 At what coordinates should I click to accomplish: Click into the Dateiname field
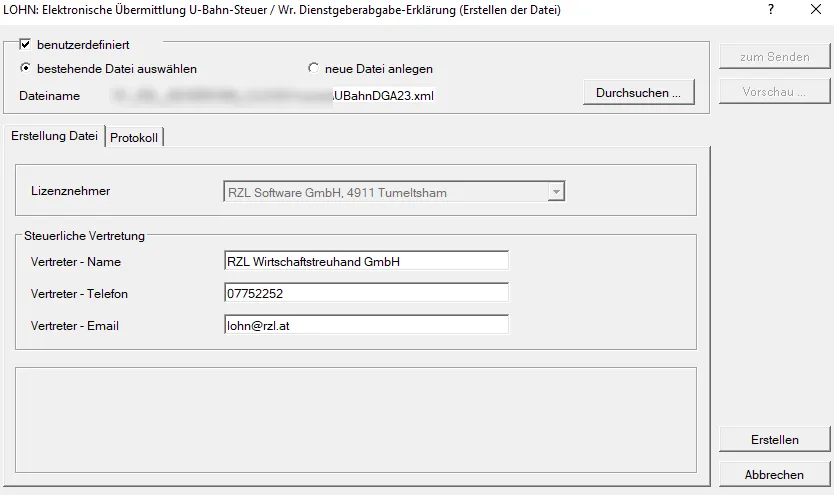(274, 96)
